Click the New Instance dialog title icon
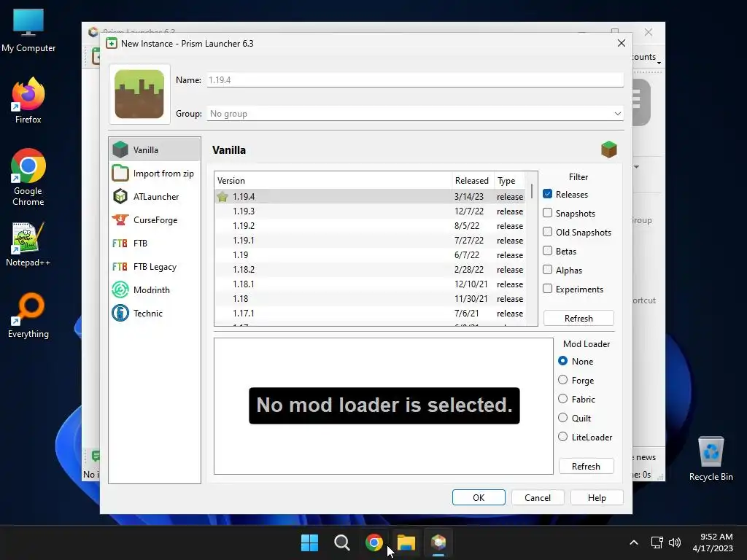Image resolution: width=747 pixels, height=560 pixels. (112, 43)
